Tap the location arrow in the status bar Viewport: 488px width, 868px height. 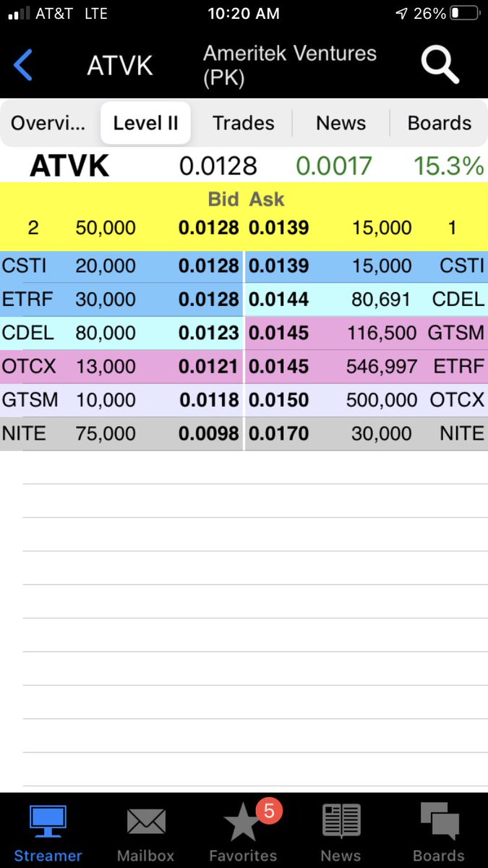pyautogui.click(x=401, y=14)
